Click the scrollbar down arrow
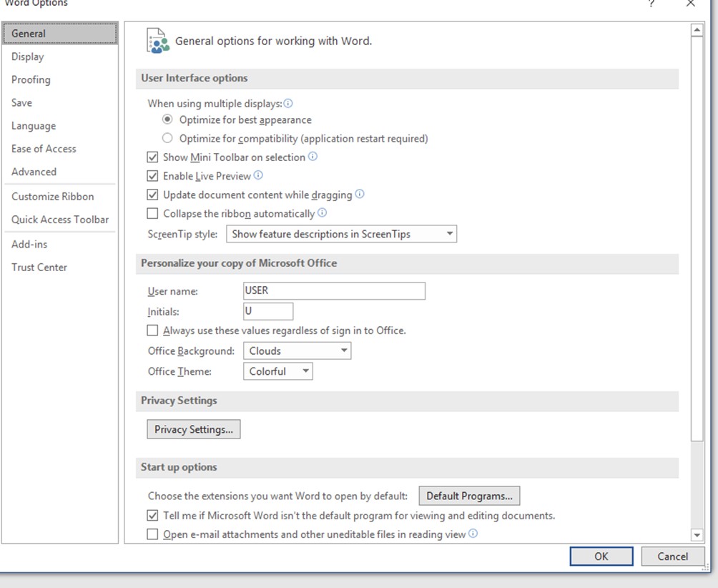This screenshot has width=718, height=588. point(697,534)
